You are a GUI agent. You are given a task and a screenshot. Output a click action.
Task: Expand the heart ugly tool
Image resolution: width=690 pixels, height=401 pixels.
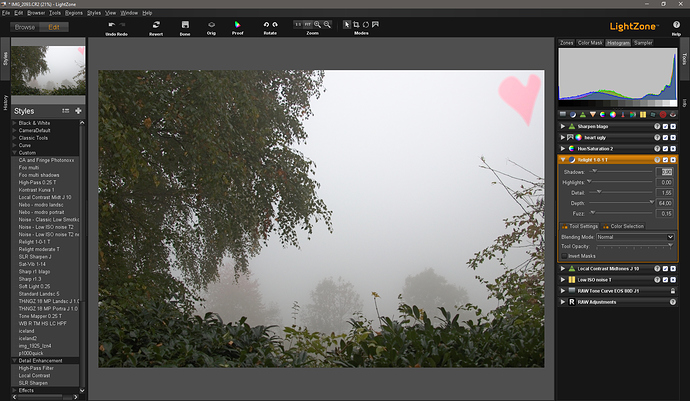click(563, 137)
